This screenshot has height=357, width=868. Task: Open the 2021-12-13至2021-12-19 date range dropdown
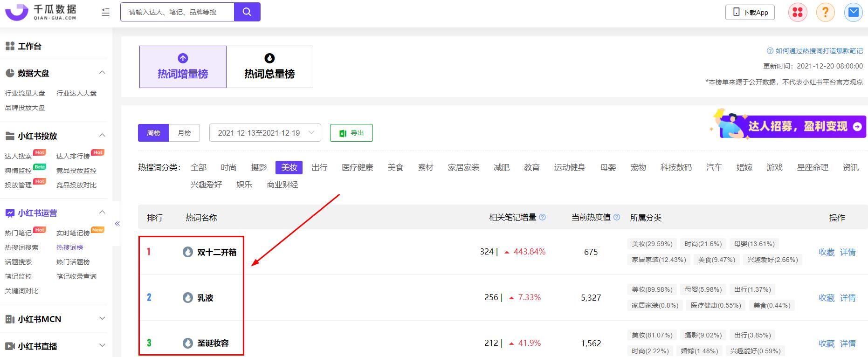click(x=265, y=133)
